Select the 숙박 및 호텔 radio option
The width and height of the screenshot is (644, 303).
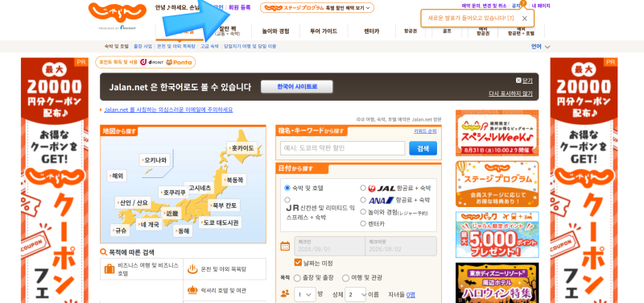pos(287,188)
